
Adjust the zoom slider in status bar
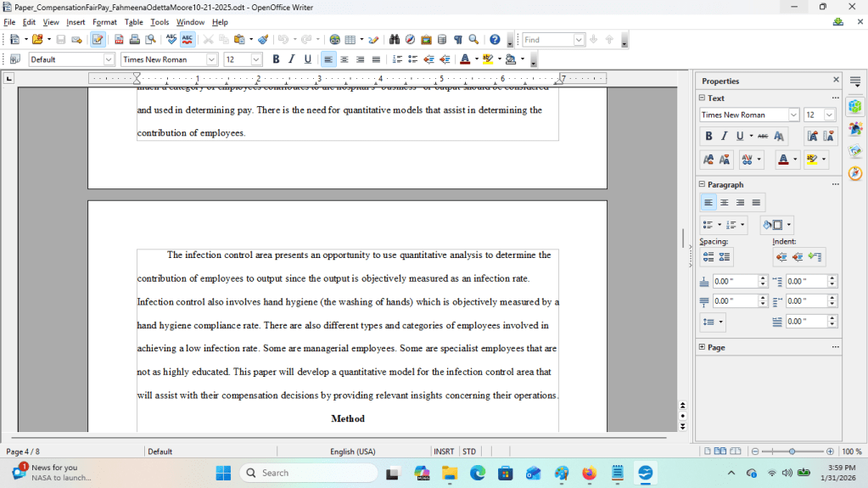[x=792, y=452]
